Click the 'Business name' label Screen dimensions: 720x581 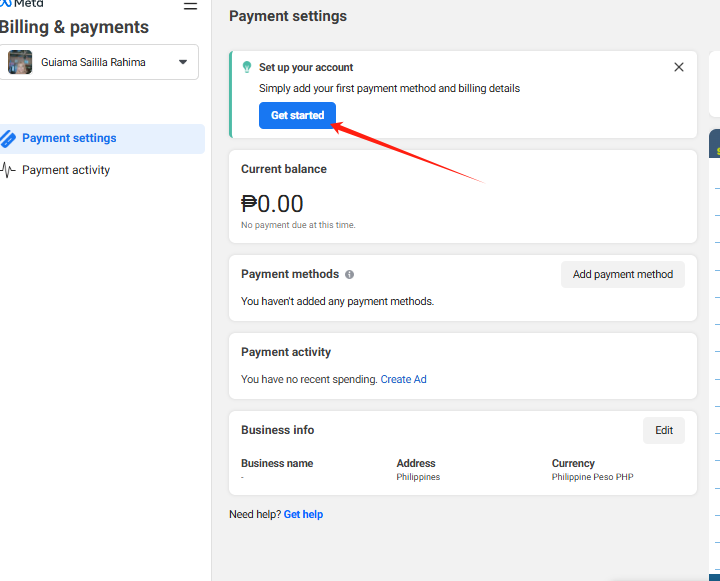coord(277,463)
